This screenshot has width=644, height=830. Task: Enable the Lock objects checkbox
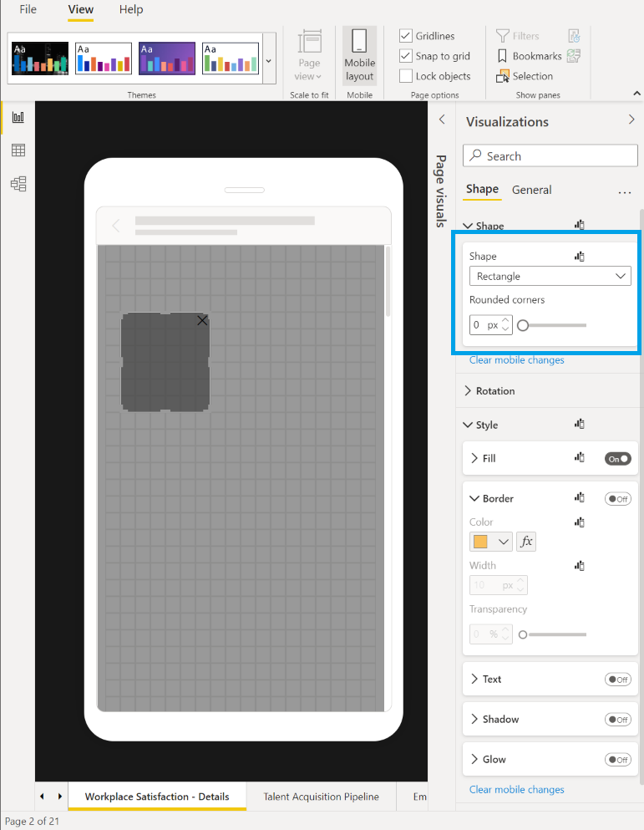click(x=406, y=76)
